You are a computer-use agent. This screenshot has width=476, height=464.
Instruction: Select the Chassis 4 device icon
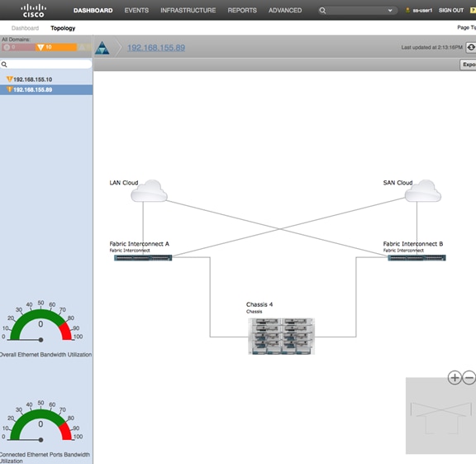tap(282, 336)
